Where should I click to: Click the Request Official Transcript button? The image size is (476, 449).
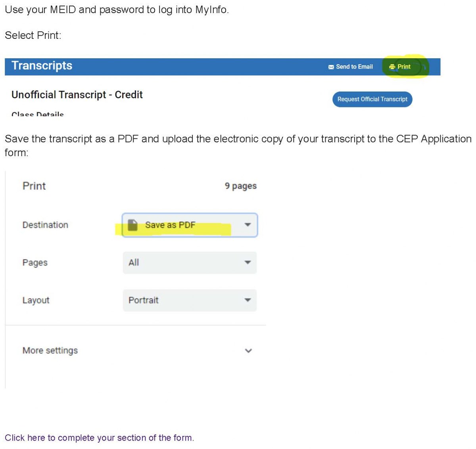click(372, 99)
